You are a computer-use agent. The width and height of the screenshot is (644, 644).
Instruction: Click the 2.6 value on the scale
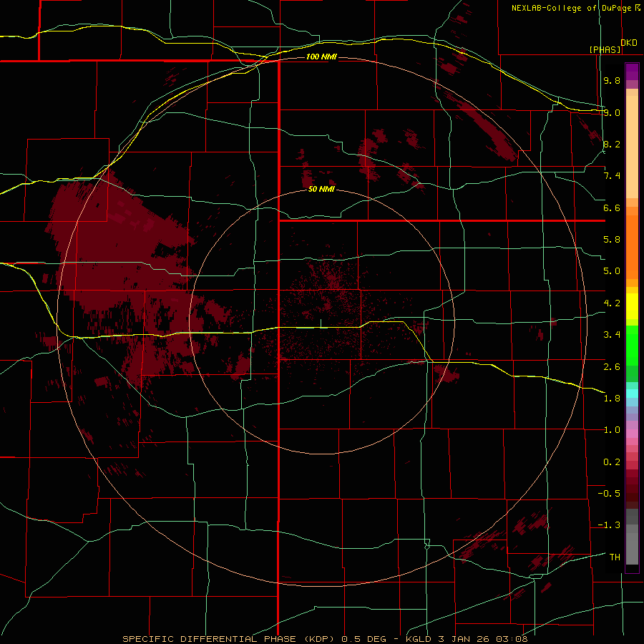(x=612, y=367)
